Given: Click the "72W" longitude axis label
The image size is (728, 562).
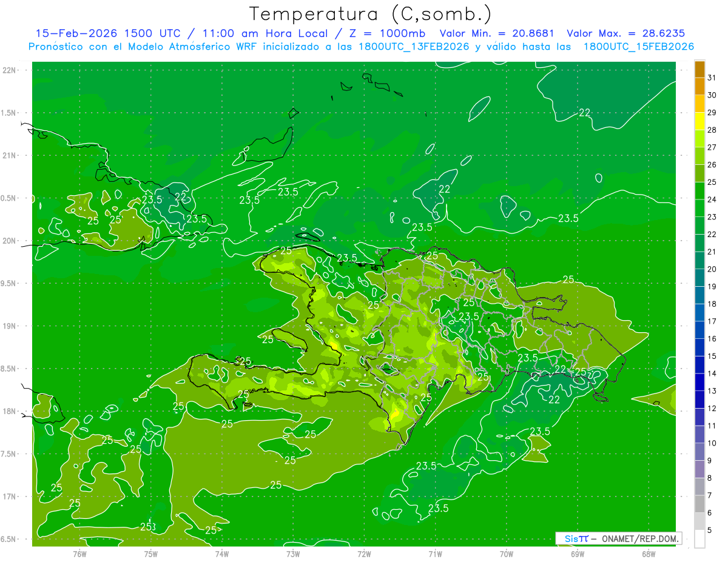Looking at the screenshot, I should tap(364, 554).
